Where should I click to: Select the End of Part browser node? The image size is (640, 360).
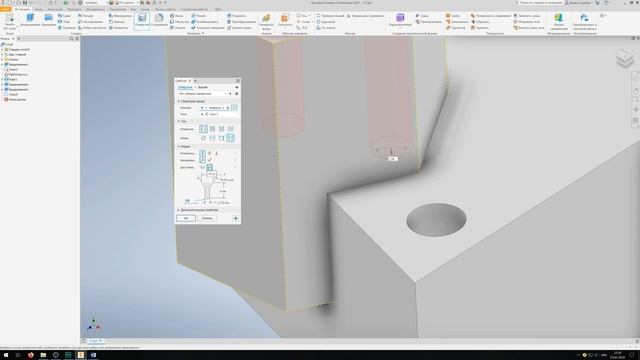pyautogui.click(x=15, y=99)
